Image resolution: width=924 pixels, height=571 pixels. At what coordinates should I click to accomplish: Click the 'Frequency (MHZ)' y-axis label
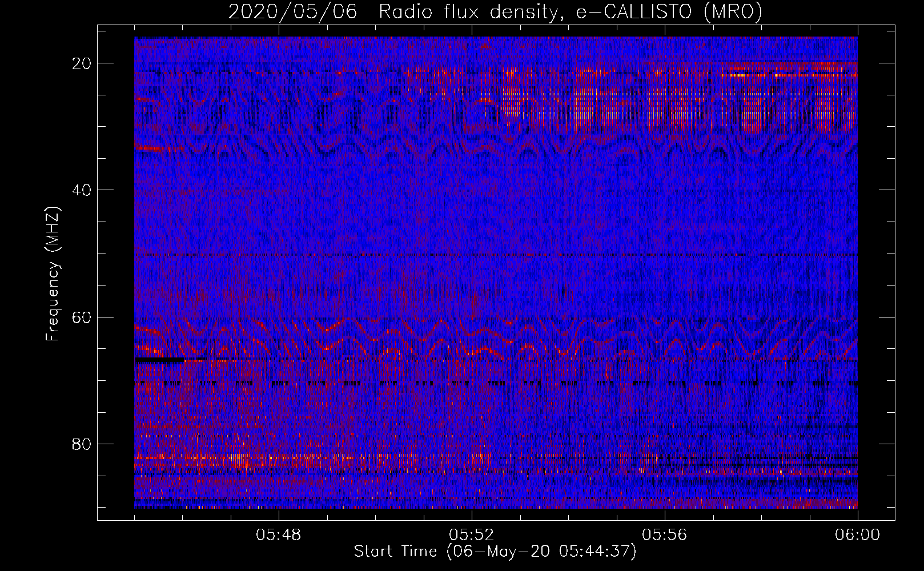53,274
